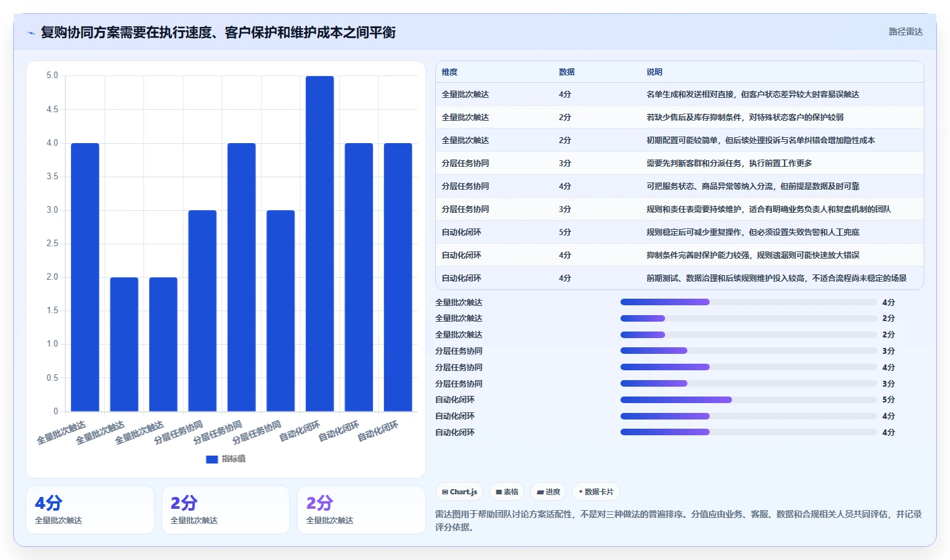Viewport: 950px width, 560px height.
Task: Toggle the 指标值 legend label
Action: (x=234, y=459)
